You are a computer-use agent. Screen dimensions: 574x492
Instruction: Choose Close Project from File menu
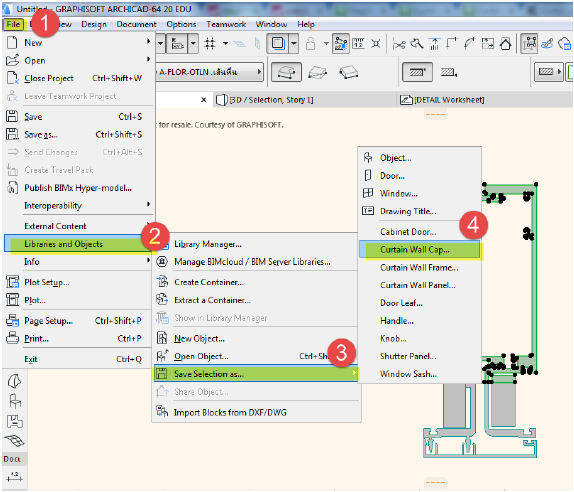(79, 78)
